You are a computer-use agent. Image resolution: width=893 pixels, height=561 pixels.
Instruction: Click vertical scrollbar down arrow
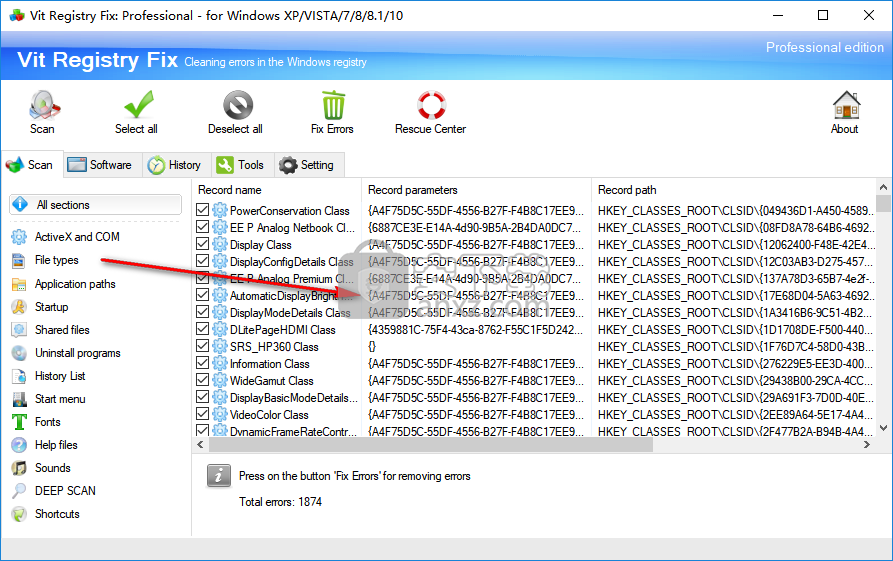click(883, 428)
